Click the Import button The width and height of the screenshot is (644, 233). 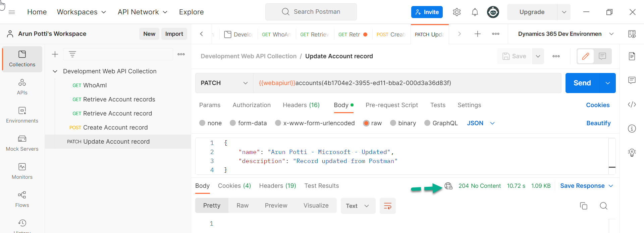pyautogui.click(x=174, y=34)
